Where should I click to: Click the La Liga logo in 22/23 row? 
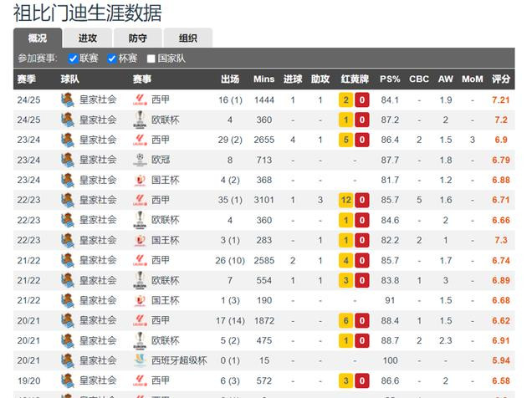point(140,200)
